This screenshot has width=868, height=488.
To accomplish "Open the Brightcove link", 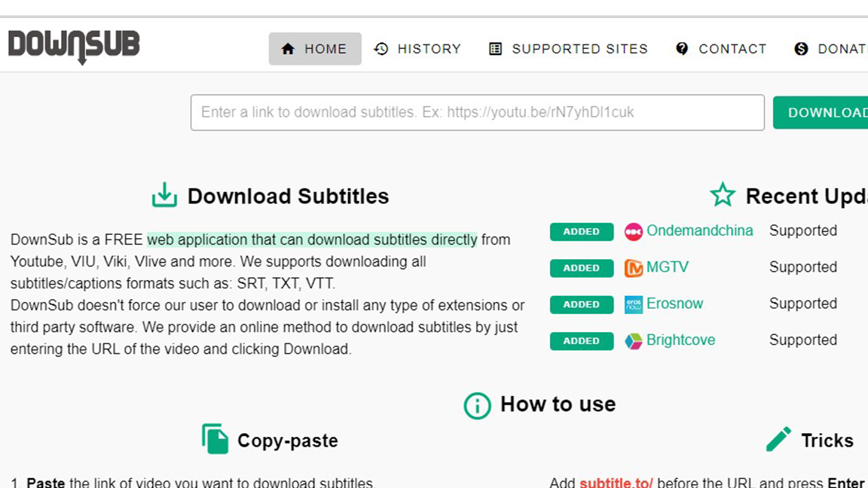I will [681, 340].
